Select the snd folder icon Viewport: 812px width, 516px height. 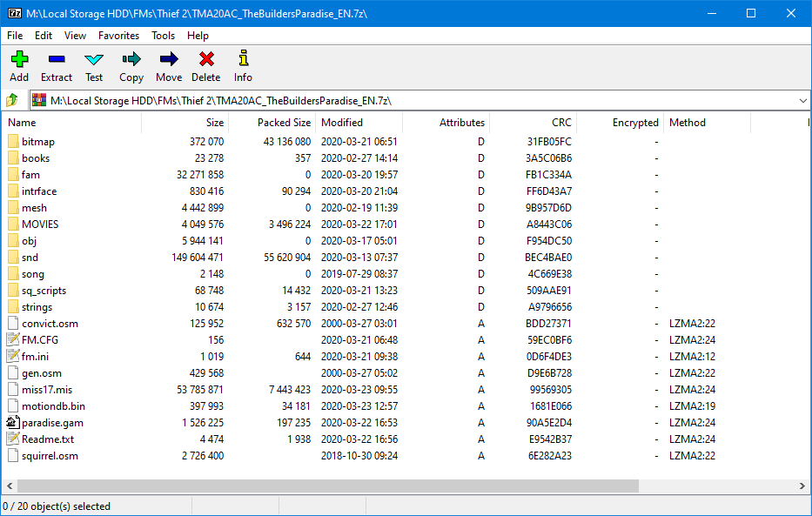coord(13,258)
